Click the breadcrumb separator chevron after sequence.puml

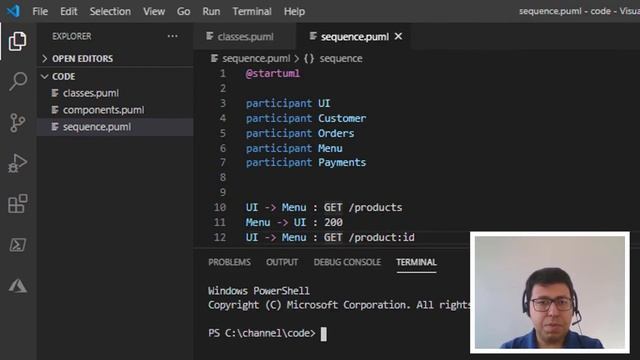click(297, 59)
